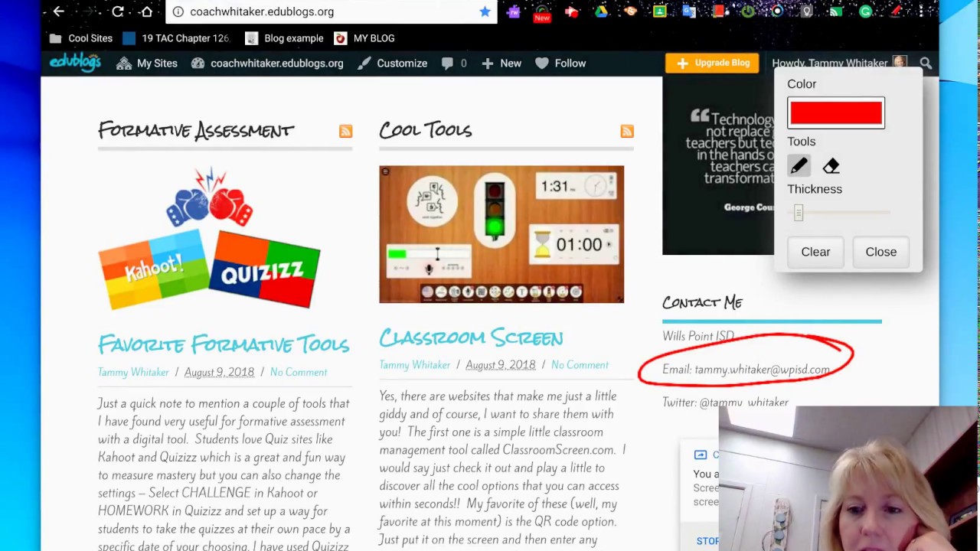
Task: Open Chrome's three-dot menu
Action: coord(922,11)
